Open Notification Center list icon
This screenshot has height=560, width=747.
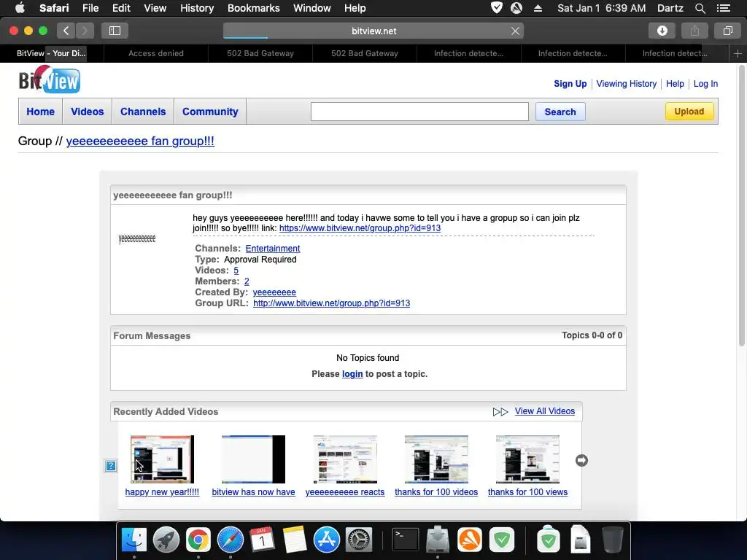pyautogui.click(x=723, y=8)
